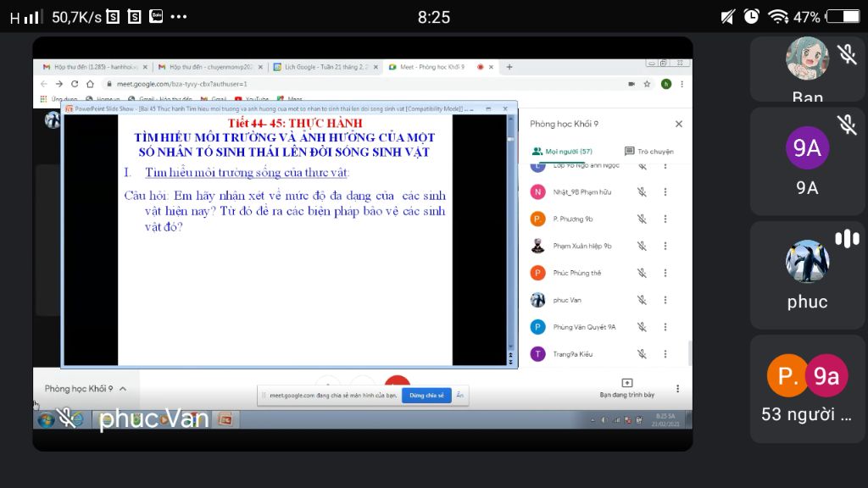
Task: Click Phòng học Khối 9 panel title
Action: (x=564, y=124)
